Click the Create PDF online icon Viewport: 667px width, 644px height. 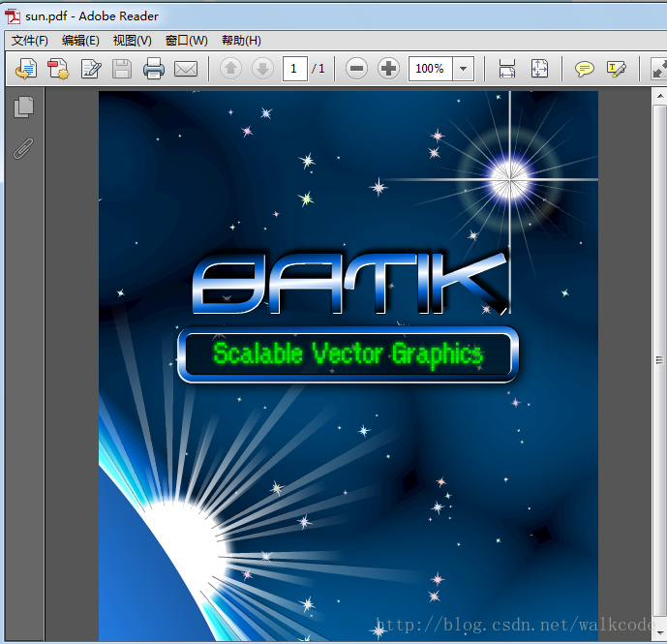click(x=58, y=69)
